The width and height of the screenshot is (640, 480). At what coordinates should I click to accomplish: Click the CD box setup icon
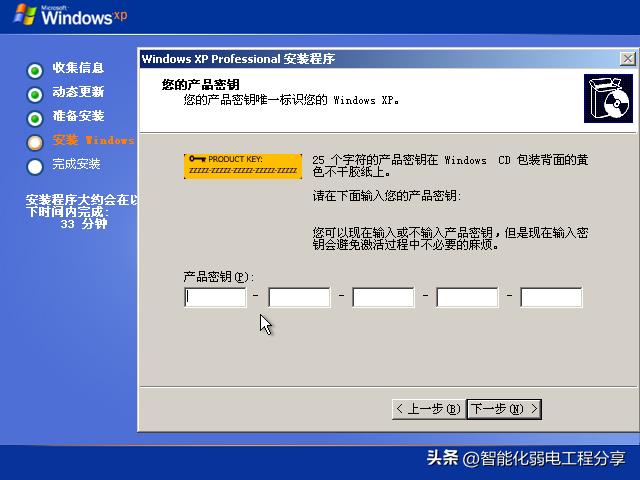point(608,98)
